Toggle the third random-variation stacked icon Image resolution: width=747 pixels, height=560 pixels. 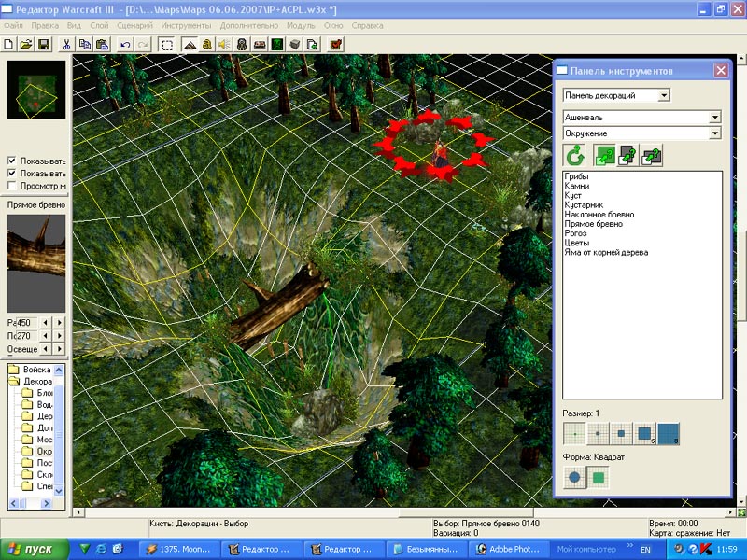(651, 155)
